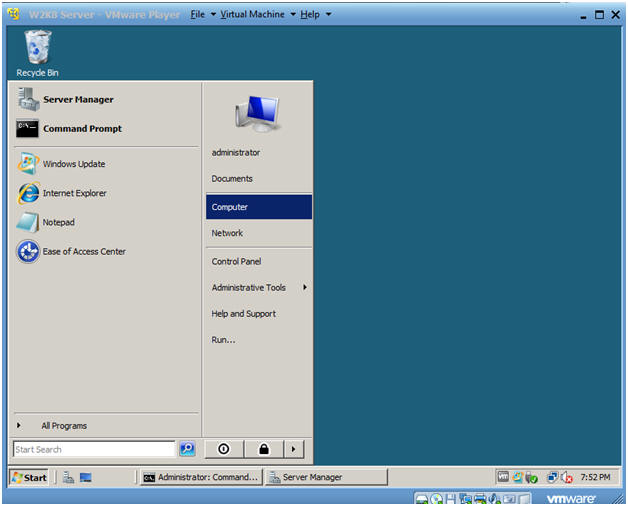
Task: Click the vmware logo in status bar
Action: [x=571, y=499]
